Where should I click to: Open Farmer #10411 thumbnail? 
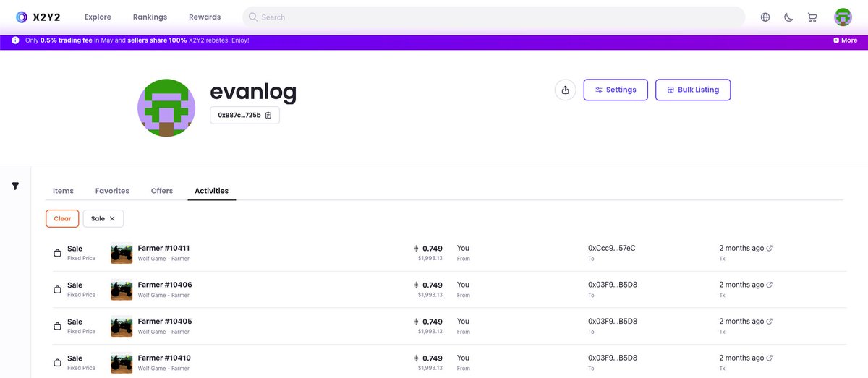[x=122, y=253]
